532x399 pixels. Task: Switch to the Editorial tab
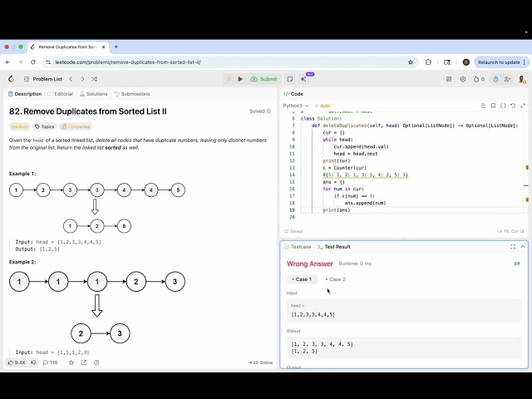61,94
